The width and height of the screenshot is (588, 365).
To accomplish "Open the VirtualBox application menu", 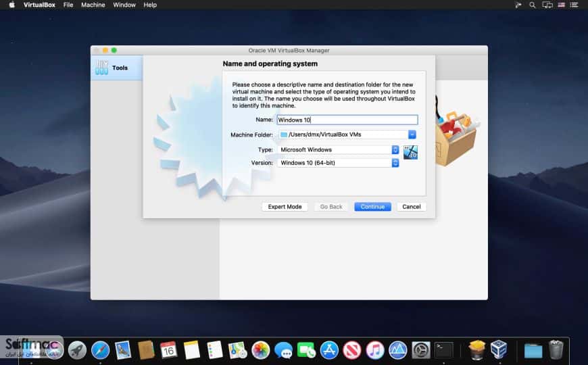I will [39, 5].
